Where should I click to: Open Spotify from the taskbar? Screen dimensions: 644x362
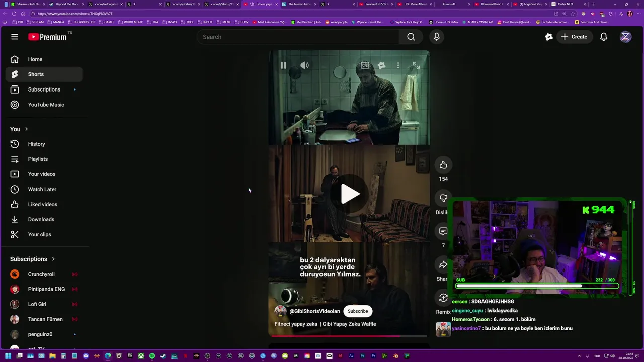click(x=152, y=356)
